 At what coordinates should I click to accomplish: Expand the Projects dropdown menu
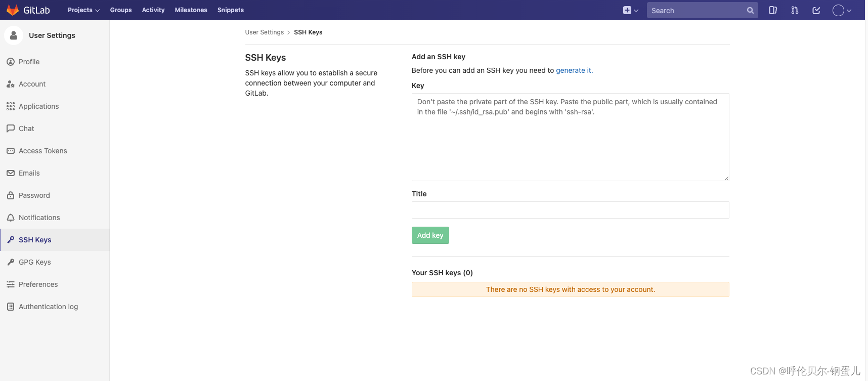click(83, 10)
